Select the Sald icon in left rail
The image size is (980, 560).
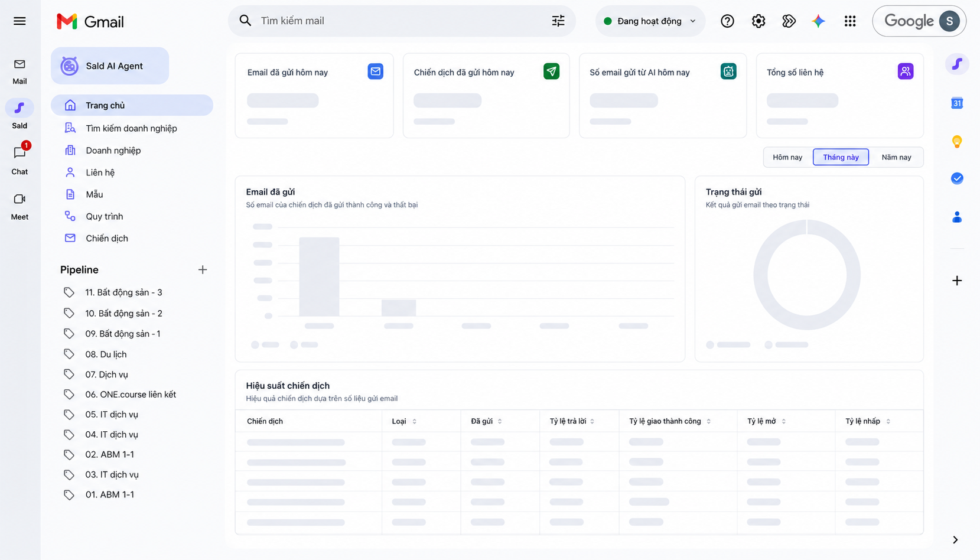tap(19, 108)
